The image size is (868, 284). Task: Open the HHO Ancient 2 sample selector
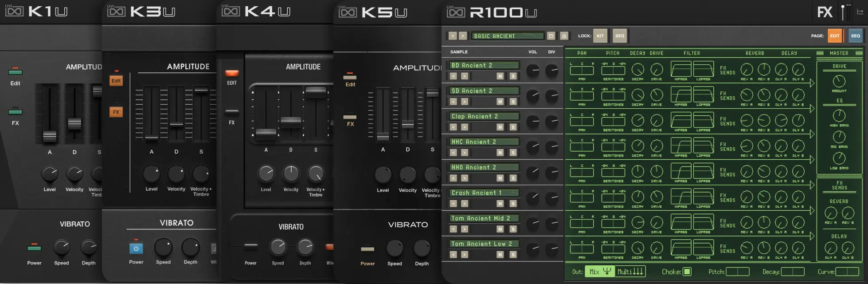pos(484,167)
